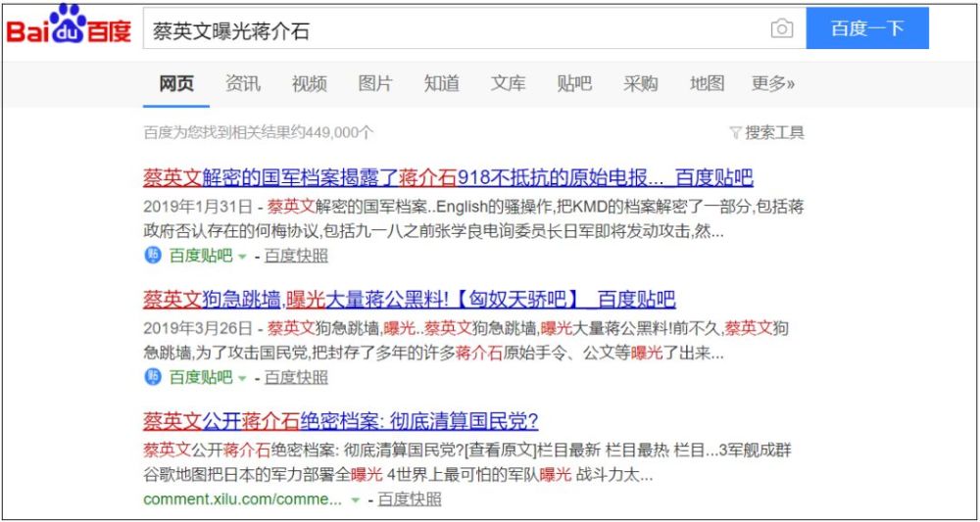Click the 百度一下 search button
The height and width of the screenshot is (522, 980).
tap(867, 28)
